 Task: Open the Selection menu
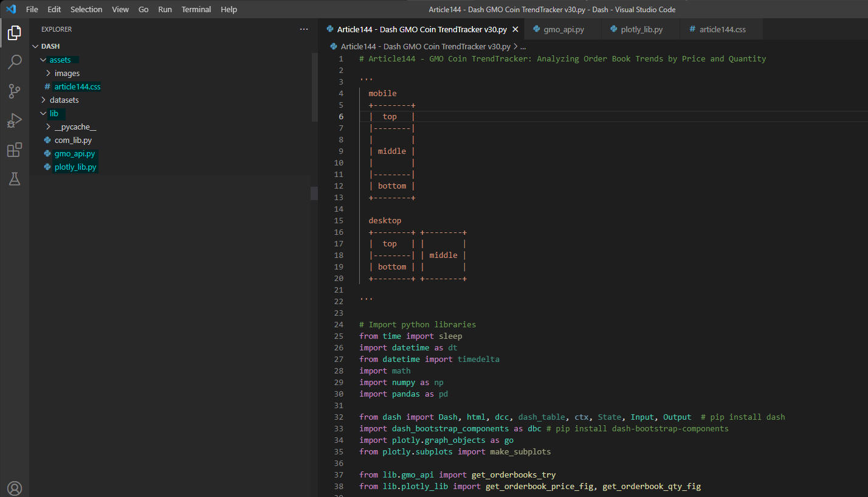click(86, 9)
